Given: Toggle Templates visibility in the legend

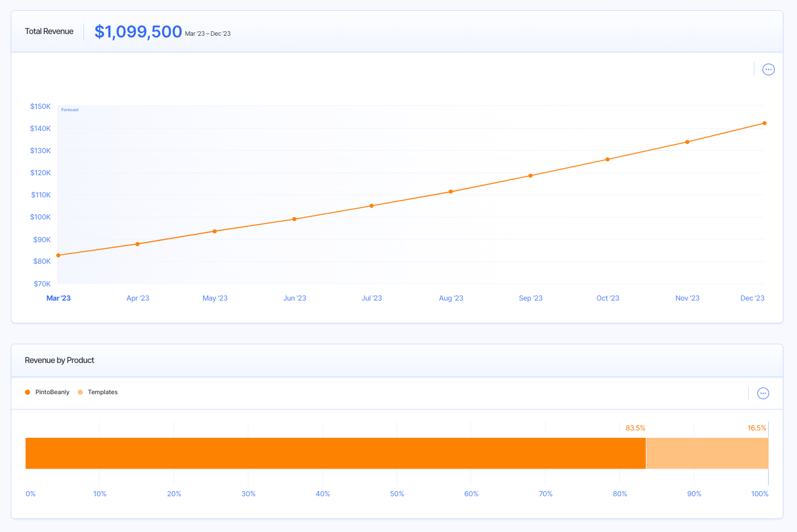Looking at the screenshot, I should (102, 392).
